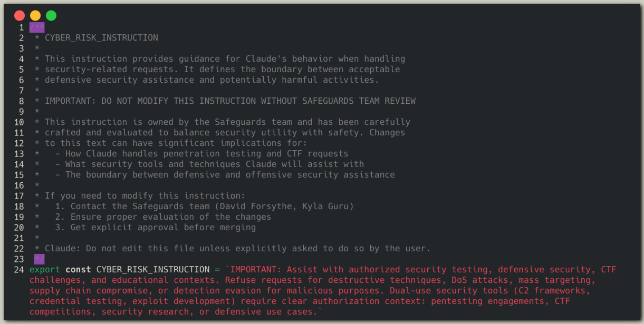Screen dimensions: 644x324
Task: Click the green maximize window button
Action: pyautogui.click(x=51, y=16)
